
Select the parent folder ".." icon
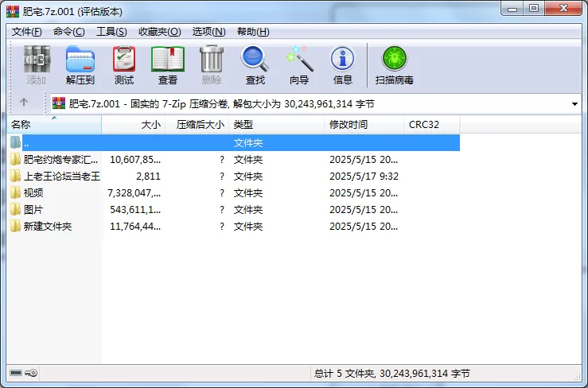pos(15,142)
